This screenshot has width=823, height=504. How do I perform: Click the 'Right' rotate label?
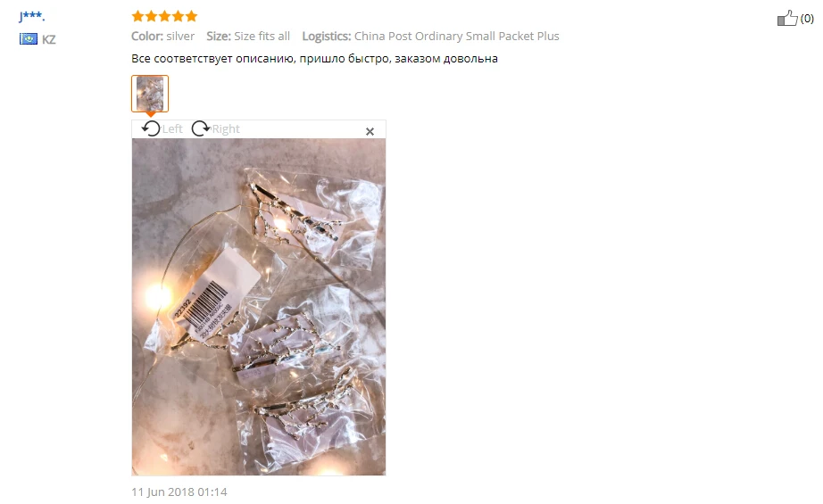coord(226,129)
